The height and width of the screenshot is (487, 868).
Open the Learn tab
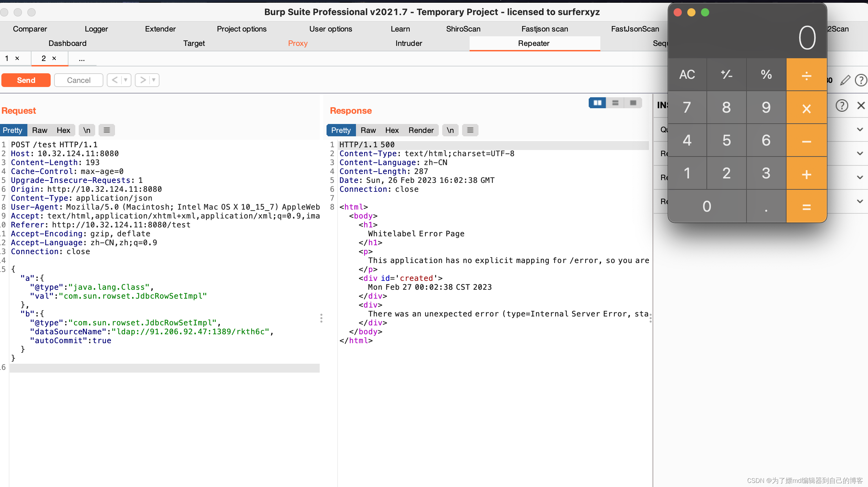[x=400, y=29]
